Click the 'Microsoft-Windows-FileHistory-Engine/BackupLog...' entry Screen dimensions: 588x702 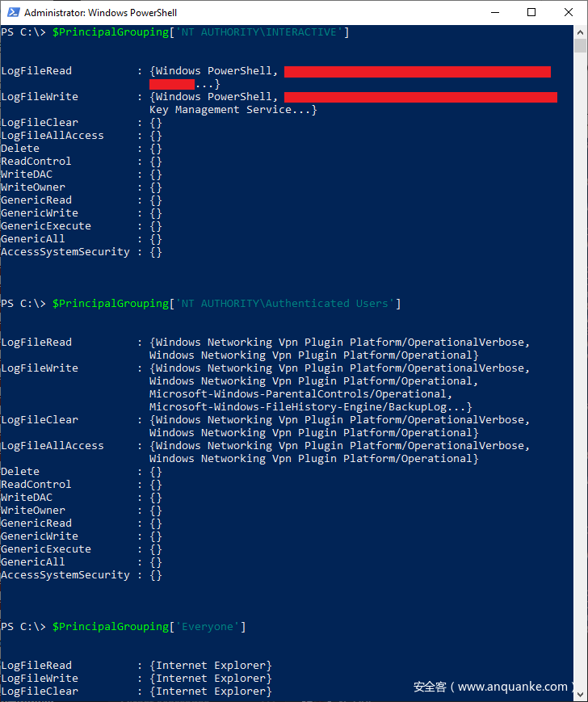[x=310, y=407]
